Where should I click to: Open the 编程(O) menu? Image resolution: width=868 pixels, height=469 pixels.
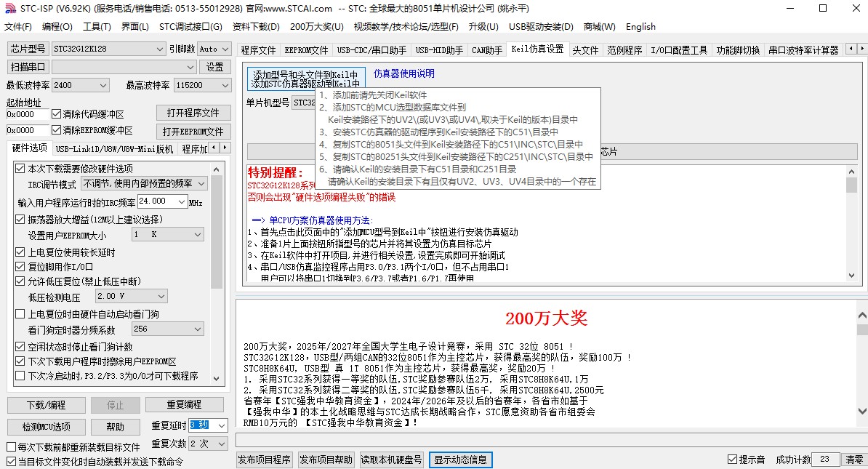pos(57,27)
